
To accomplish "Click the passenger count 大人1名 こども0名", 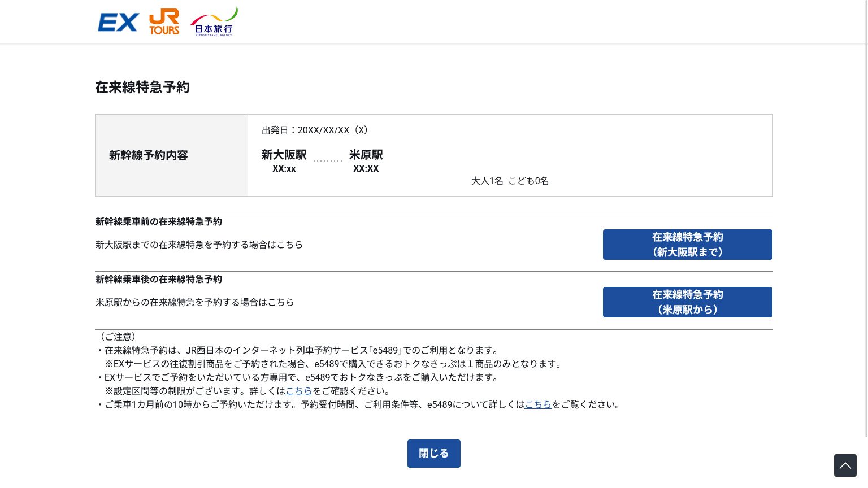I will click(510, 181).
